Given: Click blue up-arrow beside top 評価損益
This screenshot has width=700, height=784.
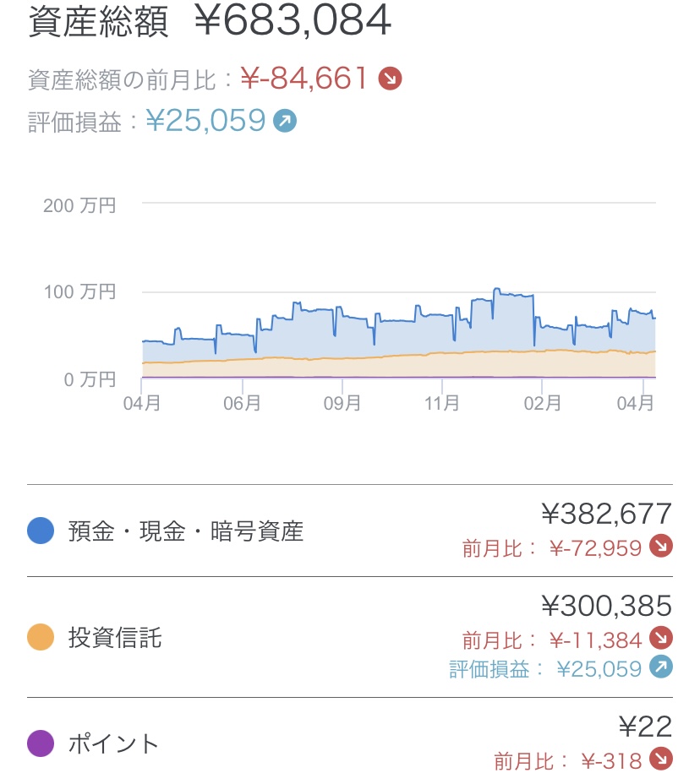Looking at the screenshot, I should pyautogui.click(x=285, y=122).
